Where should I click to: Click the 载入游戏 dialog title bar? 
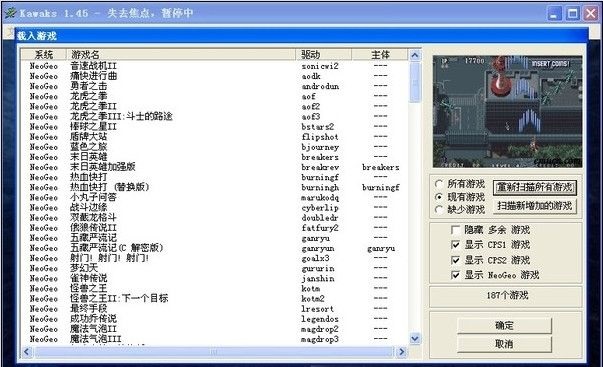pos(301,36)
